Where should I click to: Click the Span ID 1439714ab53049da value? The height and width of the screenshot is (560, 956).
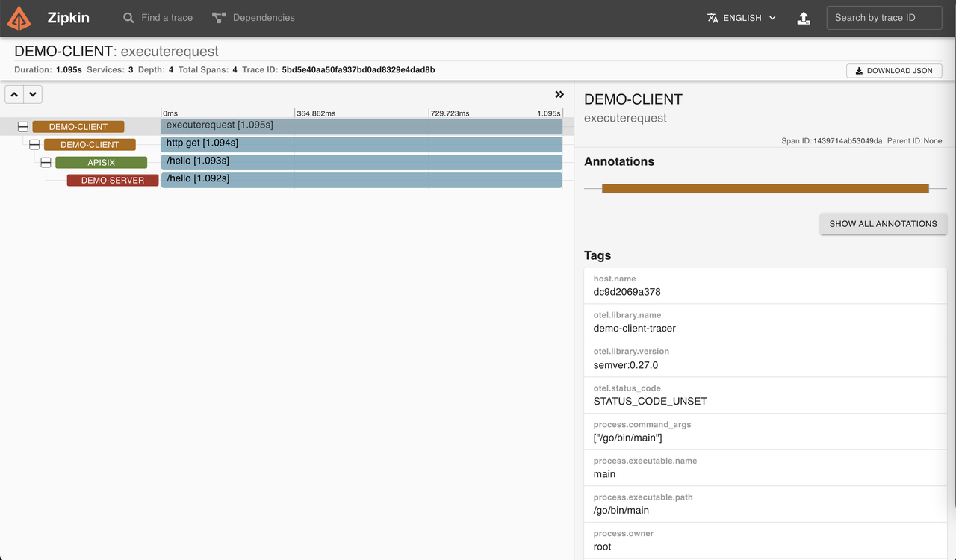[848, 141]
